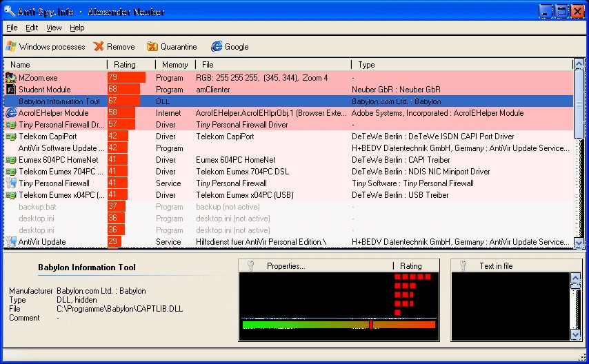This screenshot has width=589, height=364.
Task: Select the desktop.ini row rated 36 above AntiVir Update
Action: 288,230
